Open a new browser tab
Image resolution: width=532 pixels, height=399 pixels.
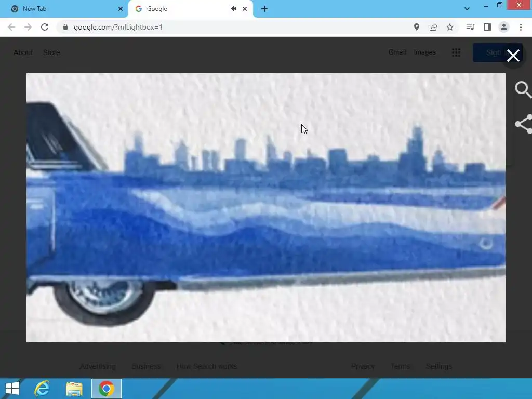(x=264, y=9)
